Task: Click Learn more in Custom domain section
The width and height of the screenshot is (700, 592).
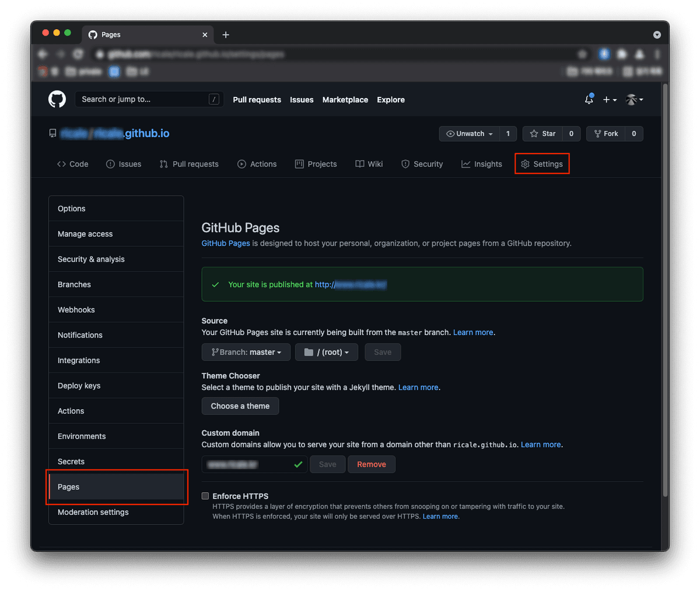Action: (x=541, y=444)
